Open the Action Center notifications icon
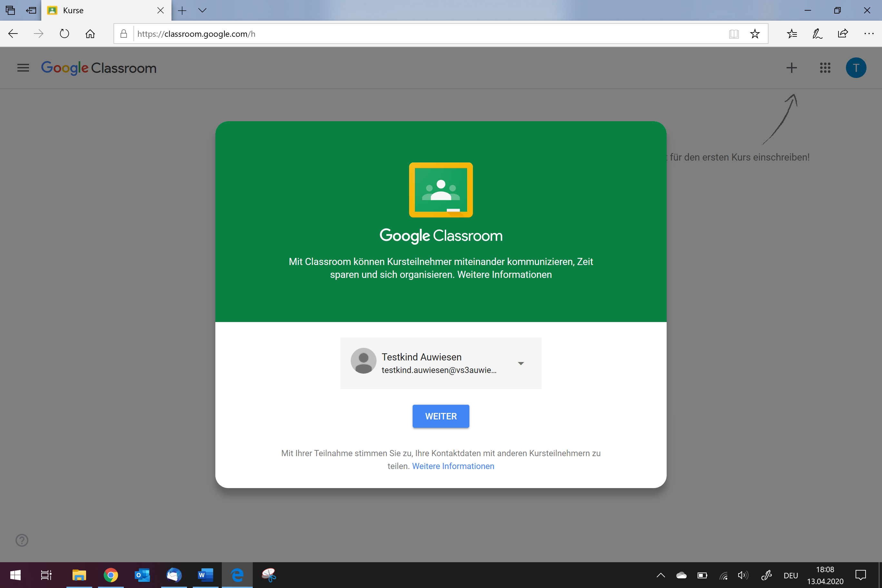The height and width of the screenshot is (588, 882). pos(860,575)
